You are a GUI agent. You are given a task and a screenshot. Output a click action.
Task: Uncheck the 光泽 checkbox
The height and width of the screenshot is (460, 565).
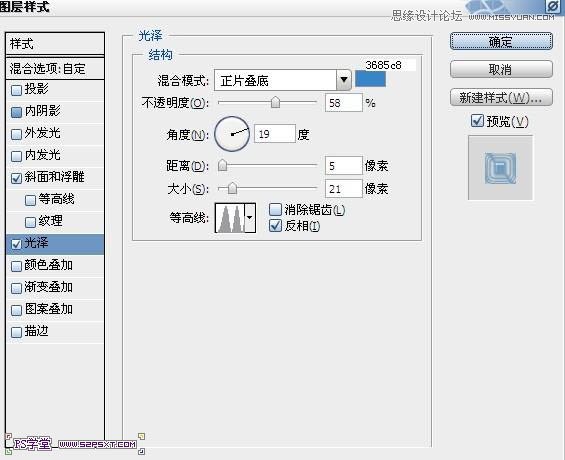point(16,244)
